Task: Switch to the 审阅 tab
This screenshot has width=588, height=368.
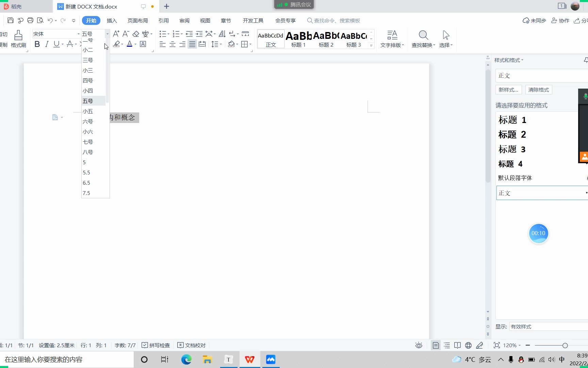Action: (x=184, y=20)
